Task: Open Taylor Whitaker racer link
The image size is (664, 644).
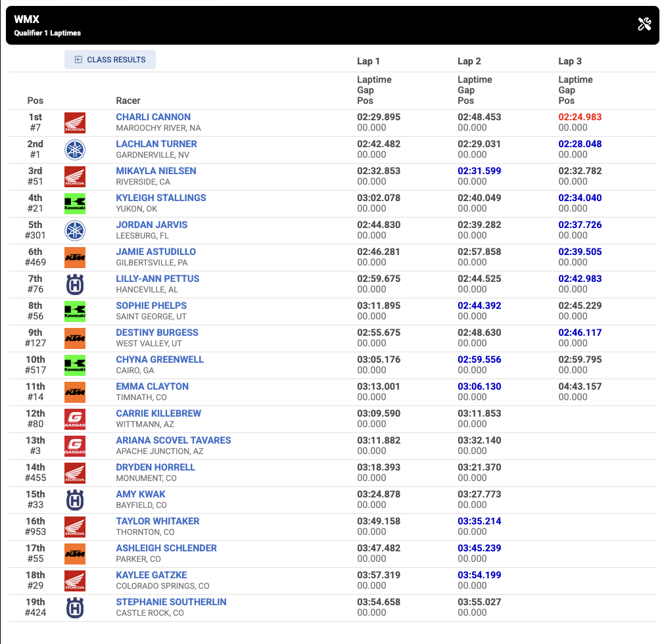Action: tap(158, 521)
